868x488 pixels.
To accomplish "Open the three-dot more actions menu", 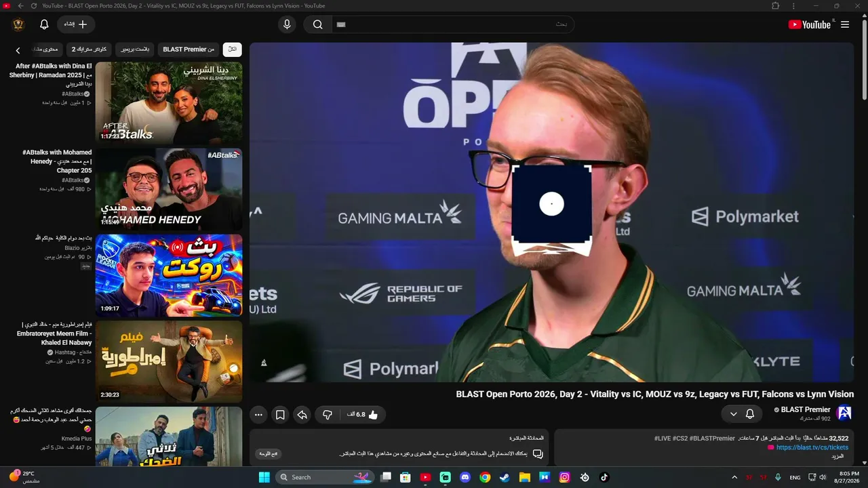I will [258, 415].
